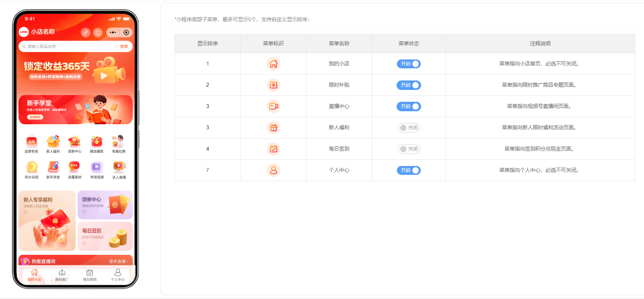Open 领券中心 coupon icon in phone grid
This screenshot has height=299, width=644.
[x=74, y=141]
